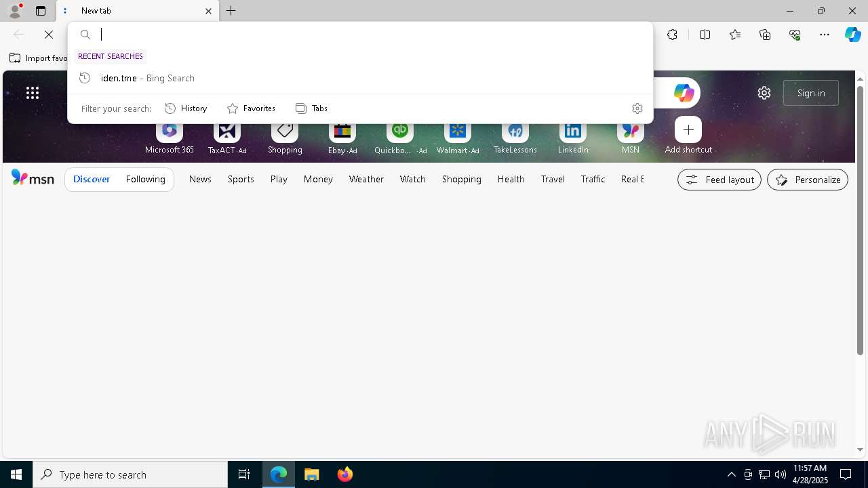
Task: Open the Travel category
Action: tap(553, 179)
